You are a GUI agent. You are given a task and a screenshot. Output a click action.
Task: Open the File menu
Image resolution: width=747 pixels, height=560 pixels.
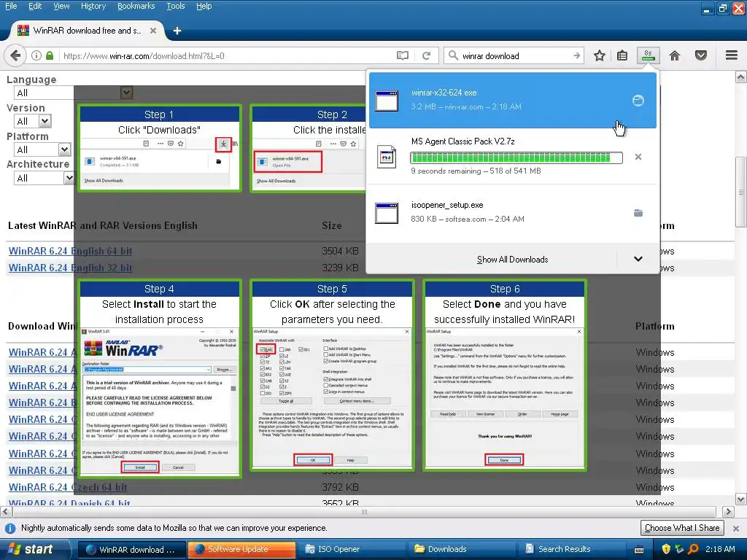tap(11, 6)
